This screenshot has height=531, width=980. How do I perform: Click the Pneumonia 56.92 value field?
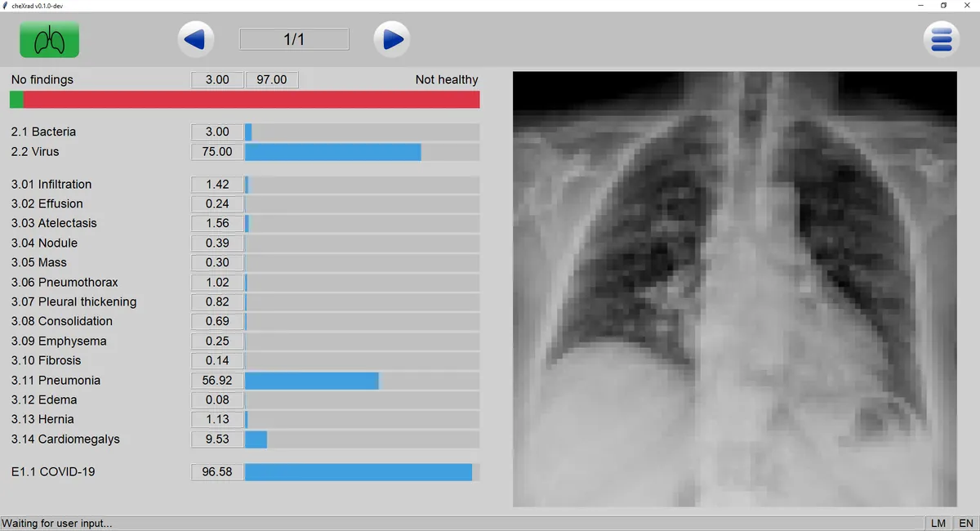click(217, 381)
